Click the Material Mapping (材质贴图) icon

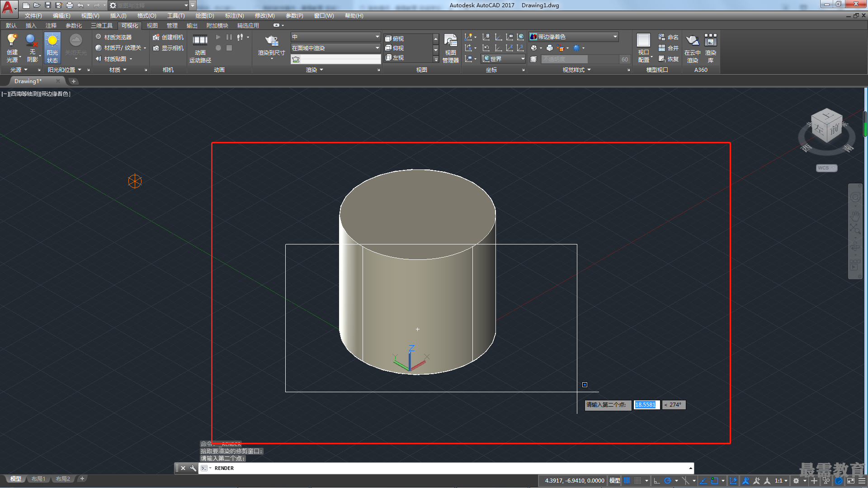point(99,59)
